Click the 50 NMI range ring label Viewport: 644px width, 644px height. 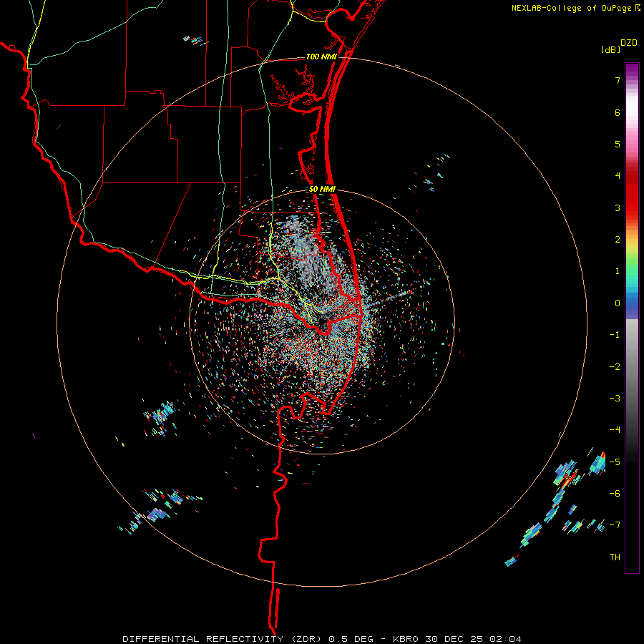tap(323, 190)
